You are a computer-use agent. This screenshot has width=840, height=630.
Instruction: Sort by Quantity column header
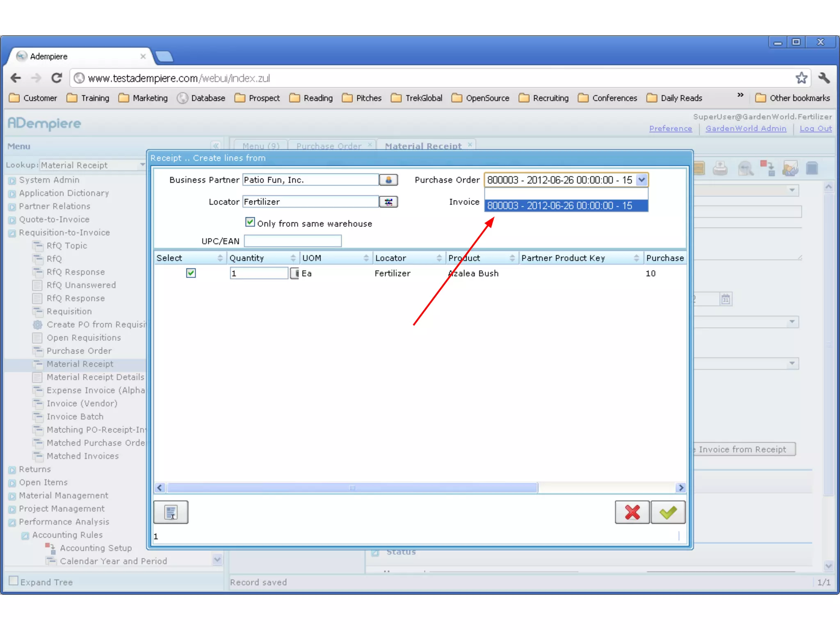tap(262, 258)
